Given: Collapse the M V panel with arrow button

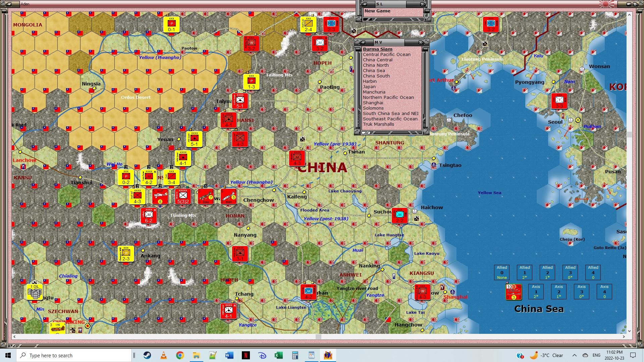Looking at the screenshot, I should point(363,43).
